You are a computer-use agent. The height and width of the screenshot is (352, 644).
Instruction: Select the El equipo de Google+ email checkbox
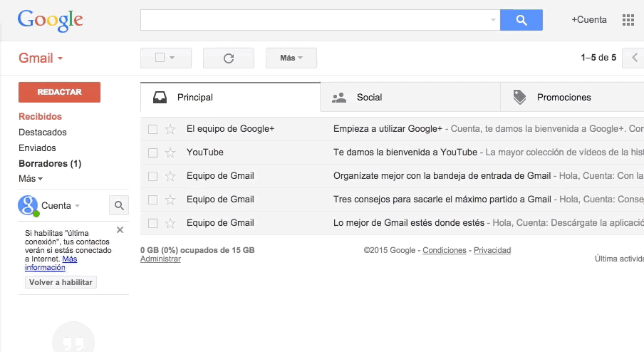point(152,130)
